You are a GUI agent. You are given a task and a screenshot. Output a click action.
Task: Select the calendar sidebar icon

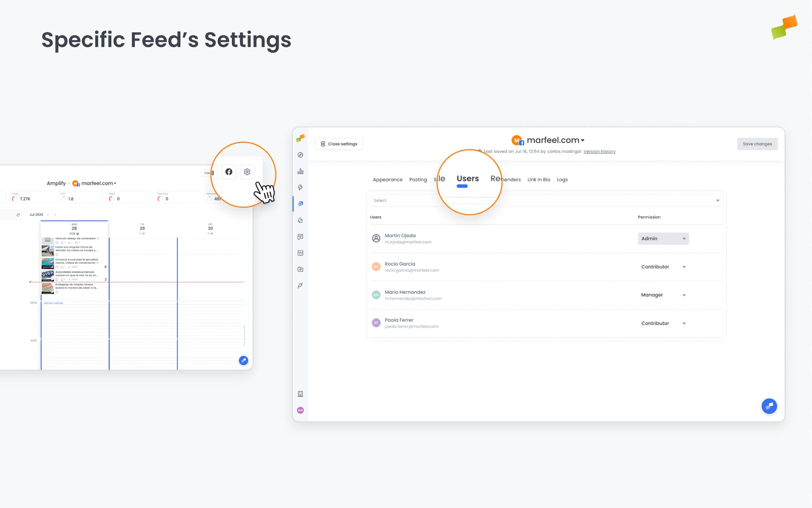point(300,253)
